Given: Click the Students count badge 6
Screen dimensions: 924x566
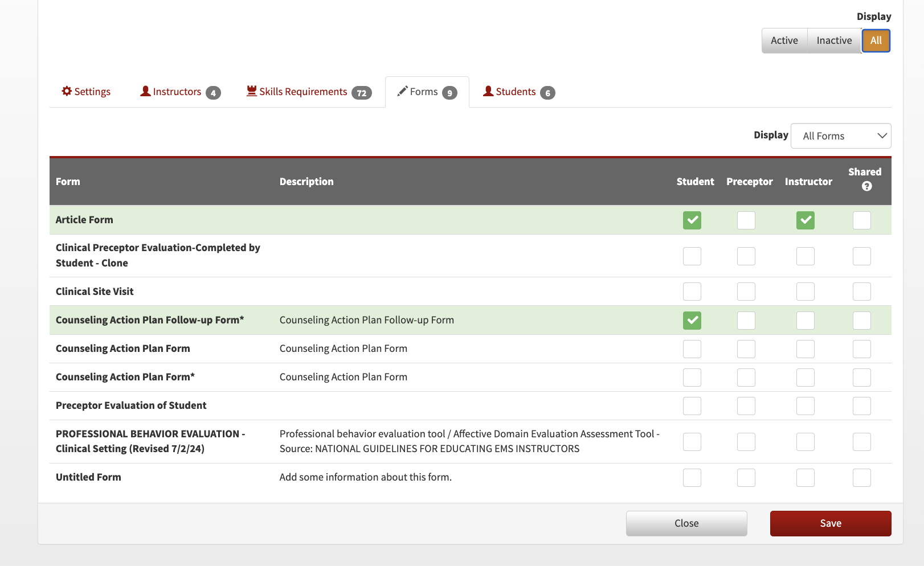Looking at the screenshot, I should (x=547, y=93).
